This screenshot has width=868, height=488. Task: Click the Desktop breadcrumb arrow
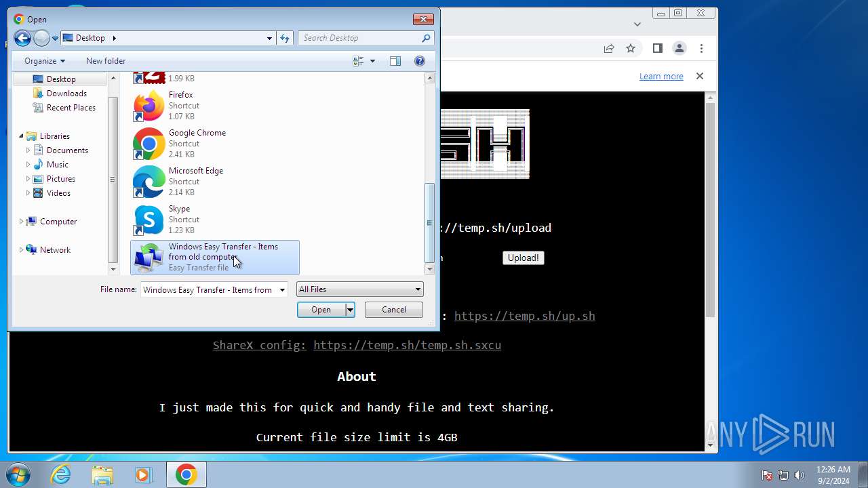pyautogui.click(x=114, y=38)
